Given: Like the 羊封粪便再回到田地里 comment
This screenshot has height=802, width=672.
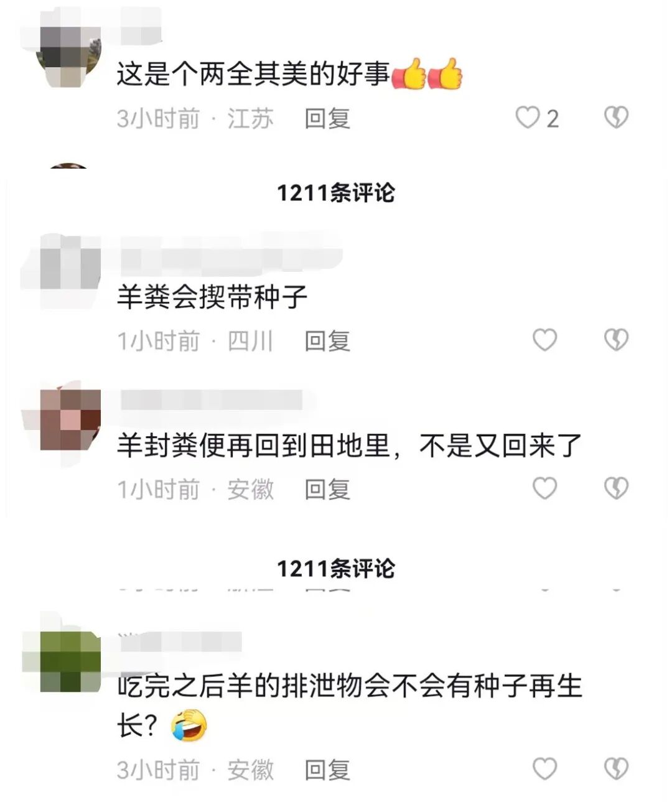Looking at the screenshot, I should tap(545, 488).
